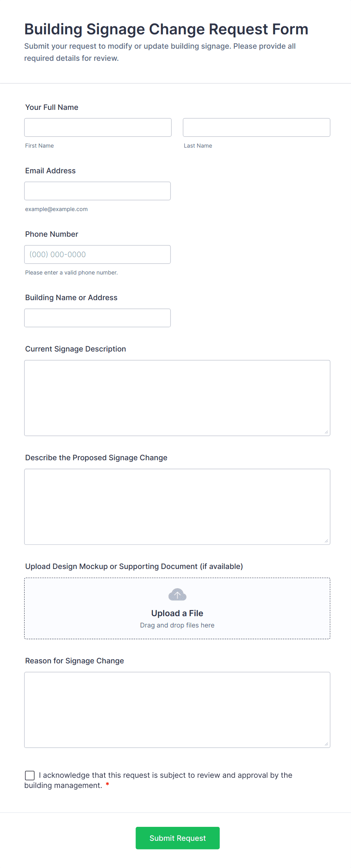Click the acknowledgement statement label text
Image resolution: width=351 pixels, height=868 pixels.
(x=165, y=775)
